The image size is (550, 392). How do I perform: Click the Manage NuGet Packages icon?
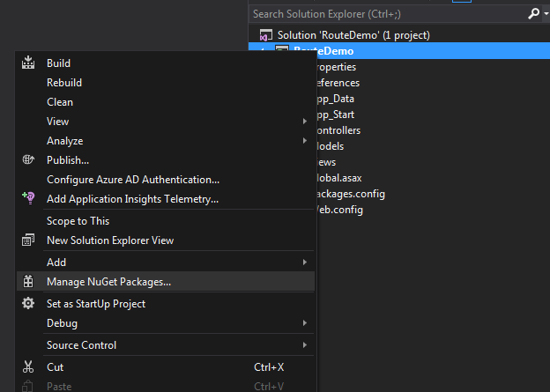point(28,282)
